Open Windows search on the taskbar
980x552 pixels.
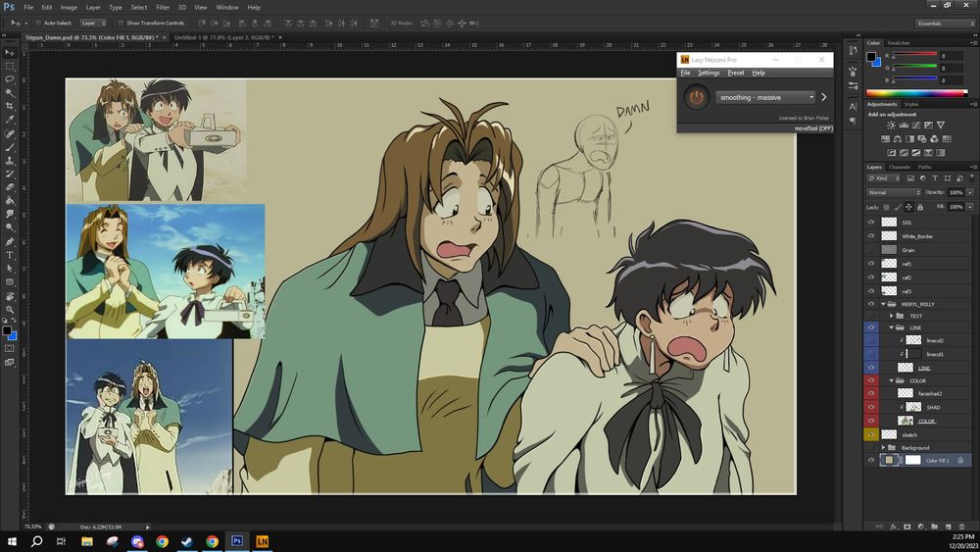coord(36,541)
